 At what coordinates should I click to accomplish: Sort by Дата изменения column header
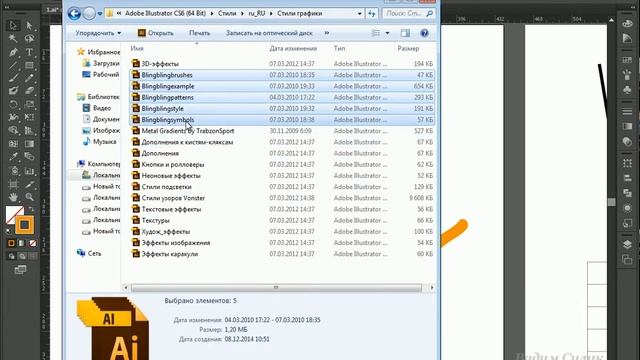293,49
